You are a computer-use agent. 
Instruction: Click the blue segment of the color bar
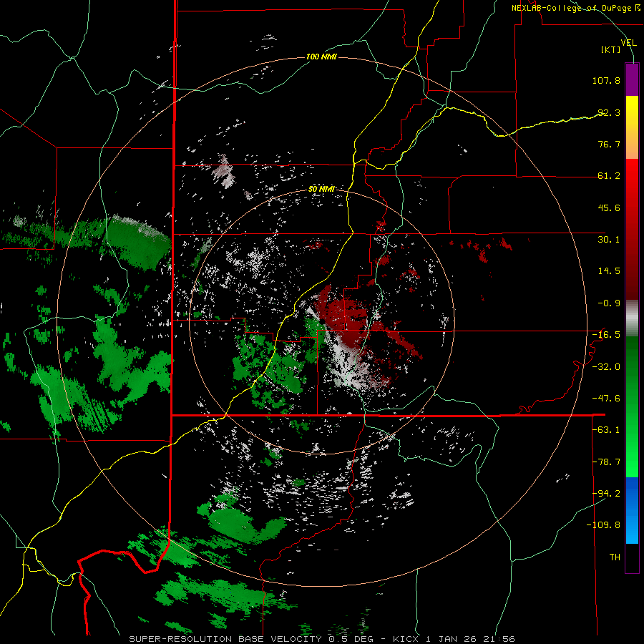(x=632, y=510)
